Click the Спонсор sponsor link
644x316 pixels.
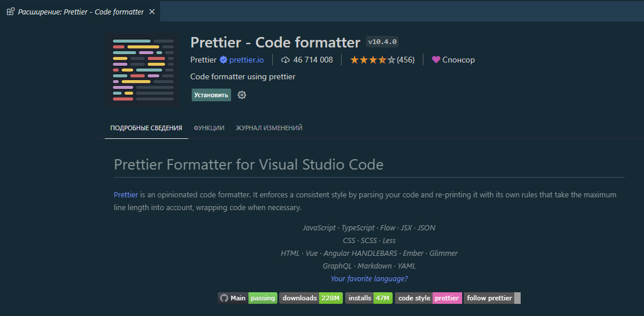(x=458, y=60)
